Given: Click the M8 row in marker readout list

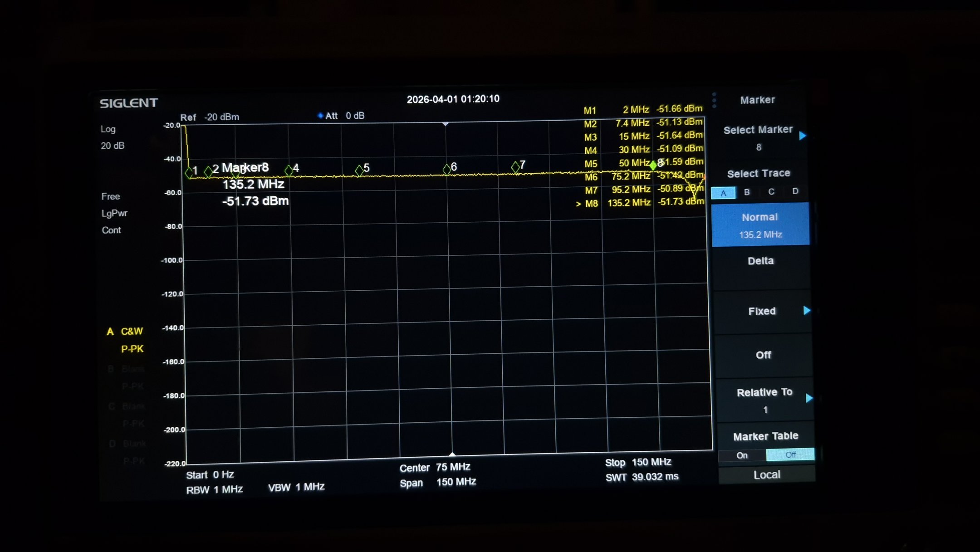Looking at the screenshot, I should click(640, 203).
